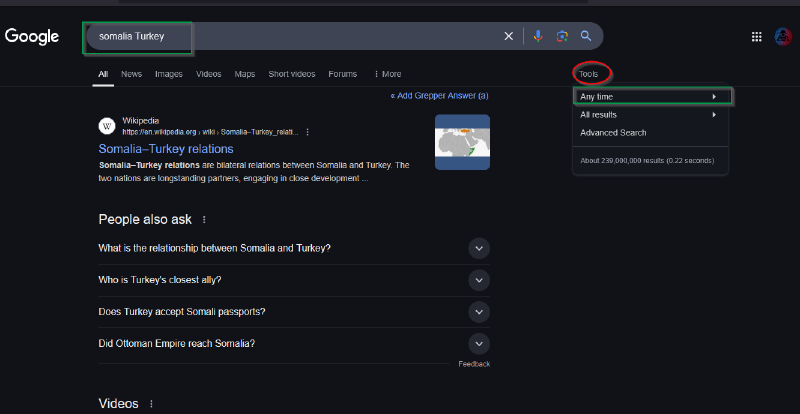
Task: Expand "Who is Turkey's closest ally?"
Action: pos(479,280)
